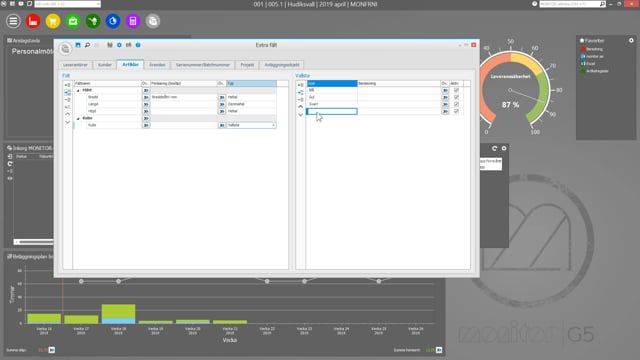Click the empty new row field in Vallista
The height and width of the screenshot is (360, 640).
point(332,111)
